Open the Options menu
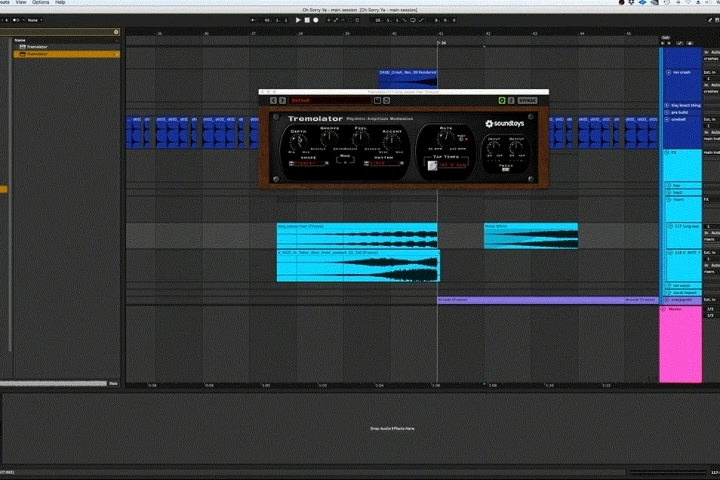Viewport: 720px width, 480px height. point(40,2)
